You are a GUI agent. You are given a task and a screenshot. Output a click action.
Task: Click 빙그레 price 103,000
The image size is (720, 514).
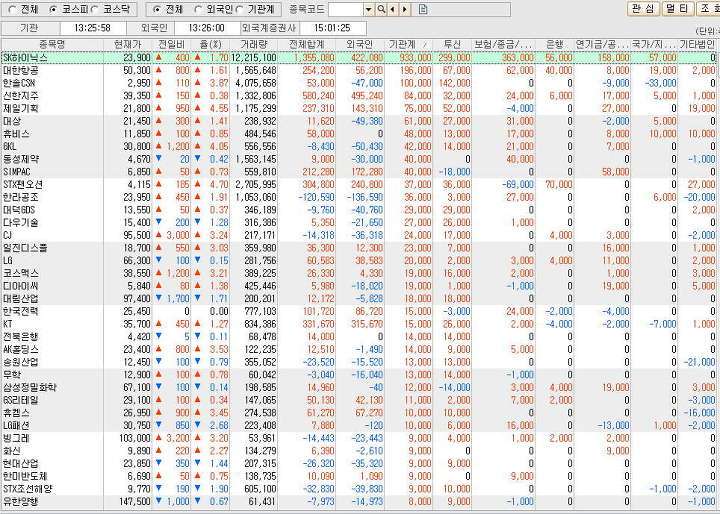pos(135,438)
